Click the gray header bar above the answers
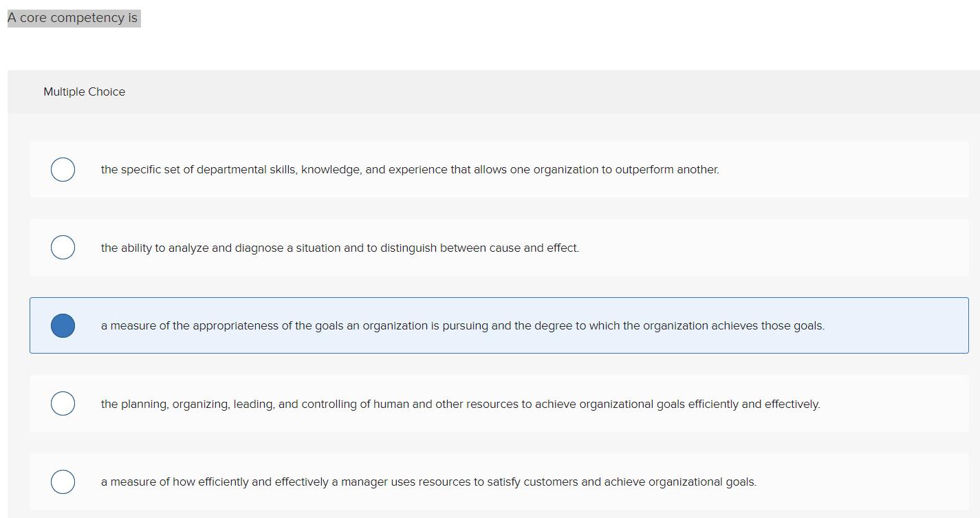The height and width of the screenshot is (518, 980). (481, 91)
